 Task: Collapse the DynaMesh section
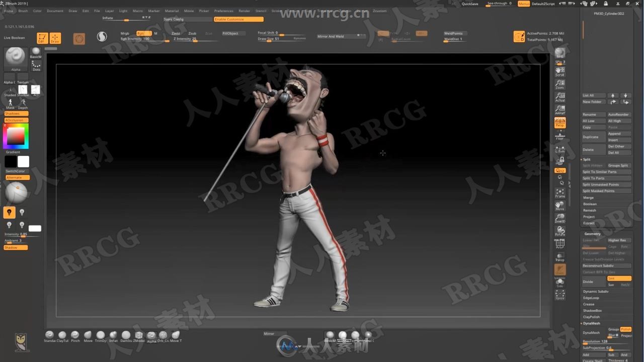click(591, 323)
